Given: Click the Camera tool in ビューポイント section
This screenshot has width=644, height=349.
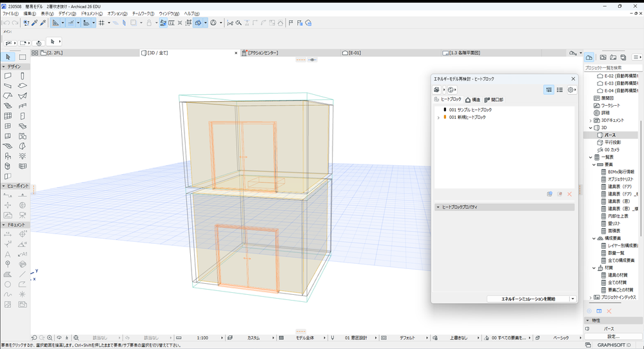Looking at the screenshot, I should pyautogui.click(x=23, y=215).
